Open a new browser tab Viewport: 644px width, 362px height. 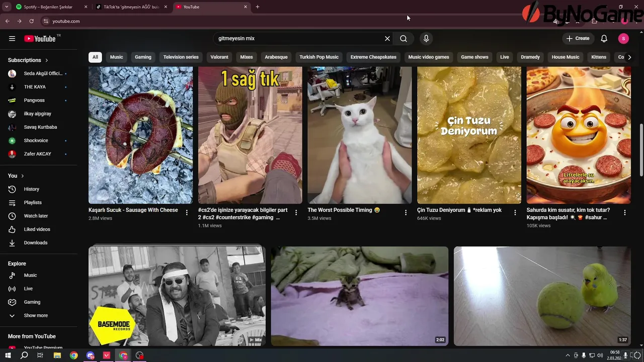pyautogui.click(x=258, y=7)
